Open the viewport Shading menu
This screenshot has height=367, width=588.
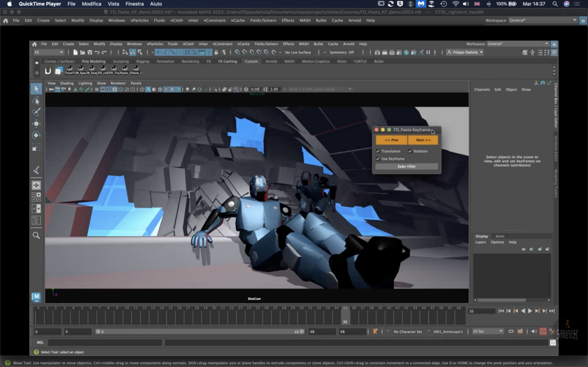pos(67,83)
